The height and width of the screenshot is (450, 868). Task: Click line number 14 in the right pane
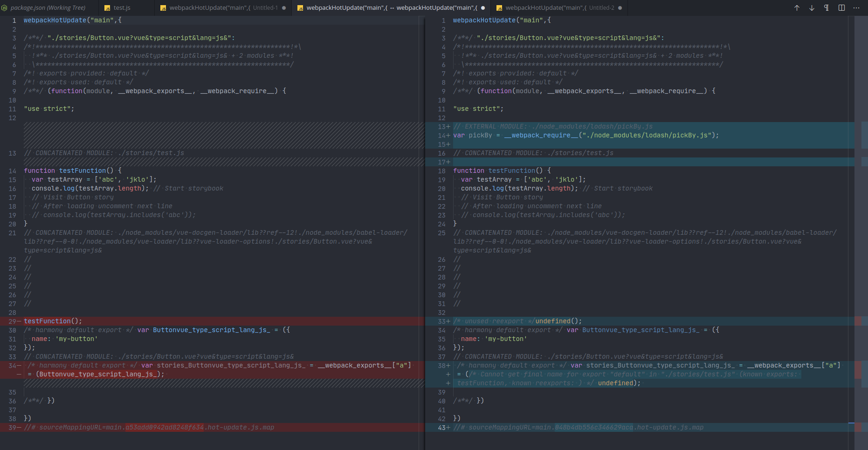(x=442, y=135)
